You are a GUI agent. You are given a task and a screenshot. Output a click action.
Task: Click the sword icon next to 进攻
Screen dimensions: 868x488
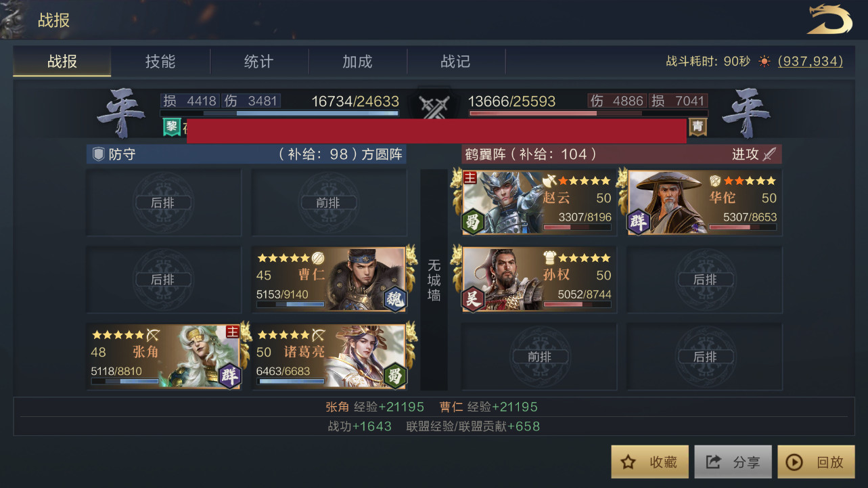(769, 154)
